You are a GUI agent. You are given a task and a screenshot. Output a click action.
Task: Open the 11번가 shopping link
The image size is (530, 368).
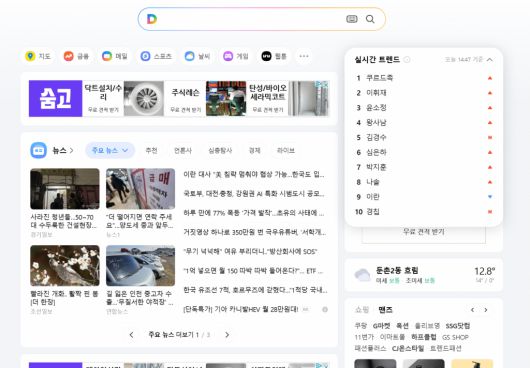click(364, 337)
